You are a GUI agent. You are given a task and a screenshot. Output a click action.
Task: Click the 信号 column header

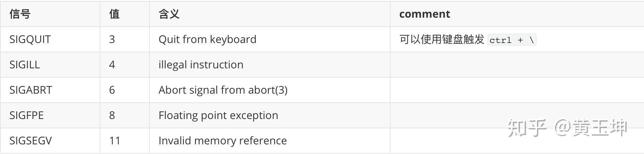click(20, 14)
